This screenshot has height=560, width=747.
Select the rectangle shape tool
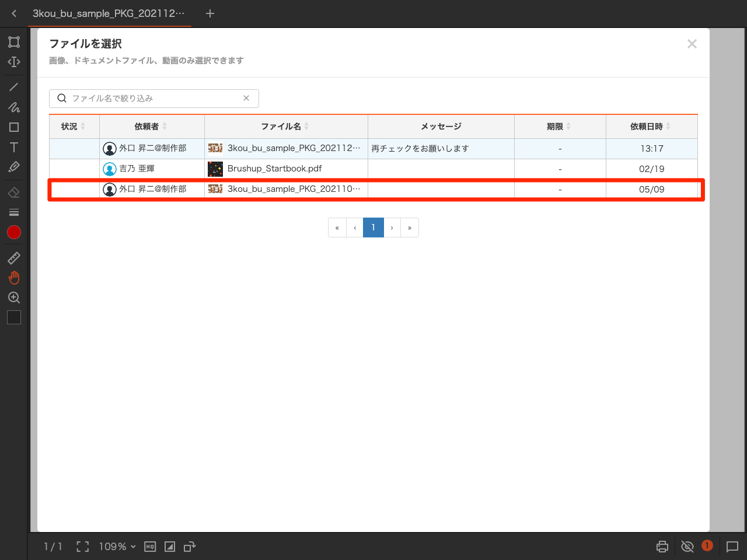[13, 127]
